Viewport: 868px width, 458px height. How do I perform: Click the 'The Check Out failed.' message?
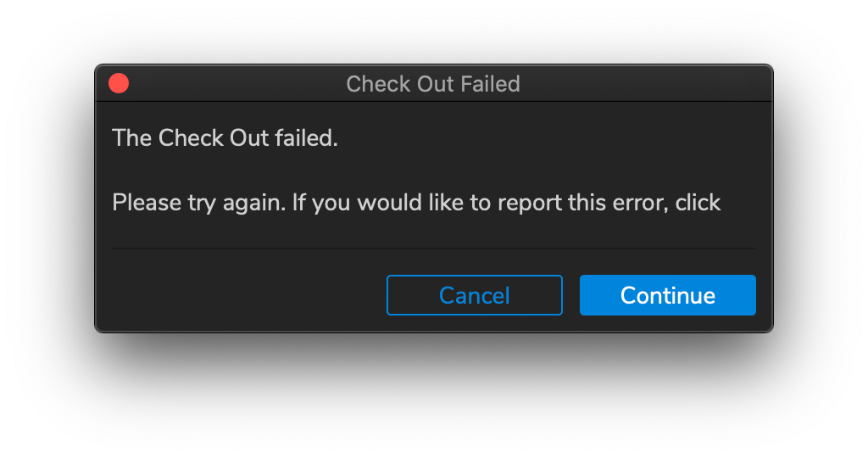tap(225, 138)
